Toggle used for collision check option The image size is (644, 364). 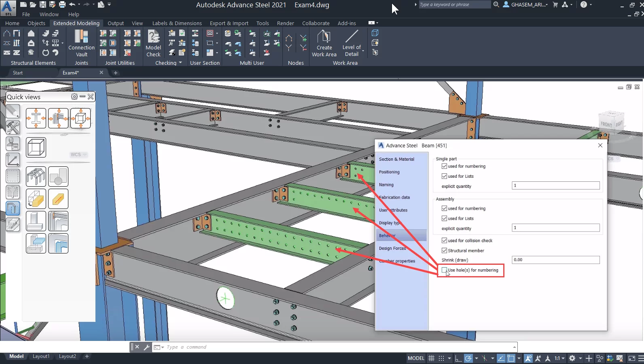[445, 241]
